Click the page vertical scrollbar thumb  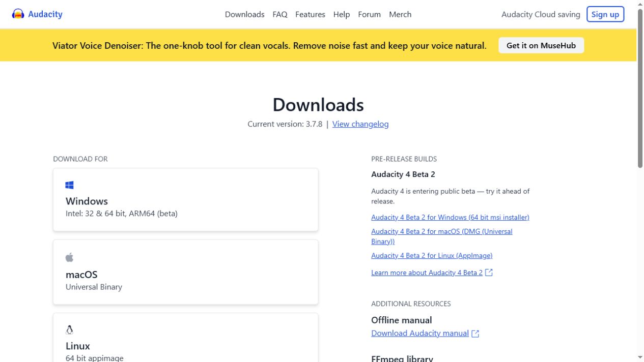pyautogui.click(x=640, y=87)
